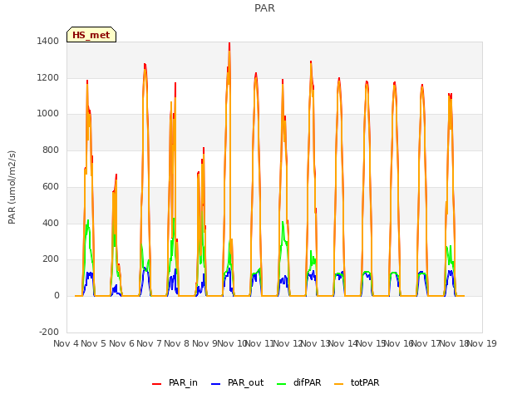Click the 400 y-axis tick label
This screenshot has height=399, width=532.
click(x=51, y=224)
